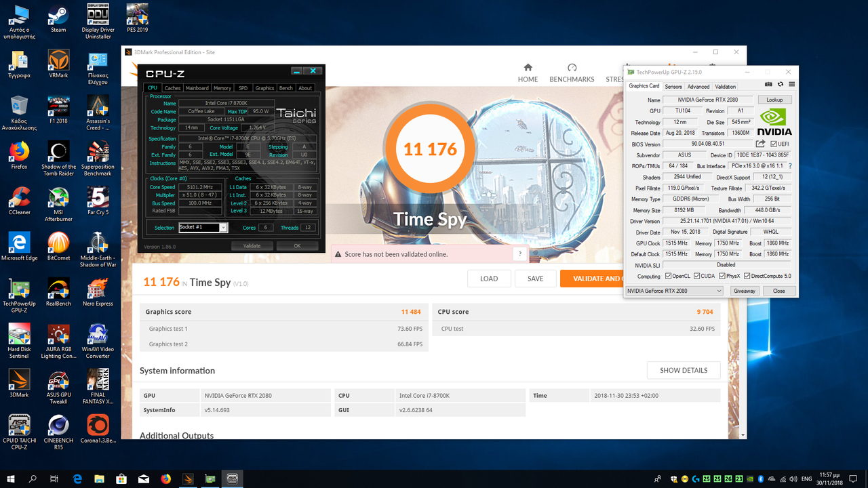Open Superposition Benchmark desktop icon
The image size is (868, 488).
click(98, 159)
